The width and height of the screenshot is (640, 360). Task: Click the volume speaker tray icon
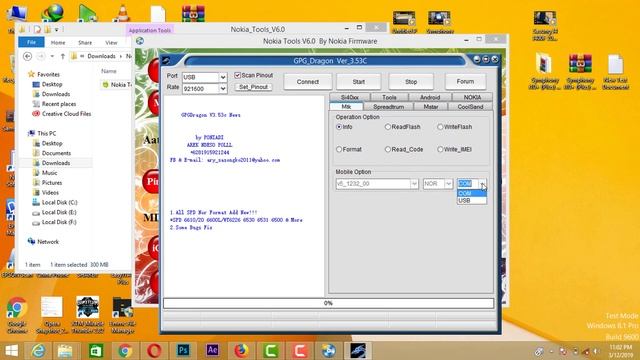596,351
